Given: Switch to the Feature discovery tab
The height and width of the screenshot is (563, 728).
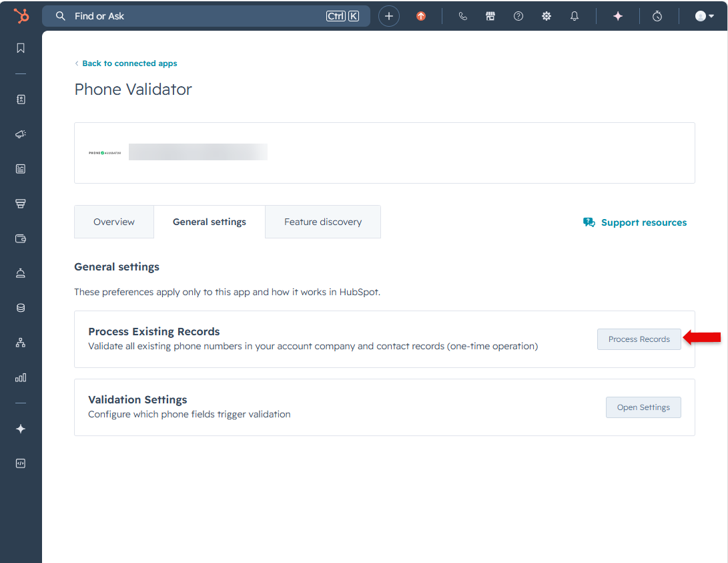Looking at the screenshot, I should click(x=323, y=222).
